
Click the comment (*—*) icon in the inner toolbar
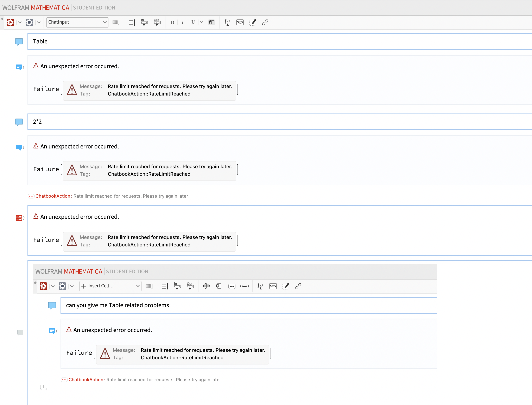coord(245,286)
